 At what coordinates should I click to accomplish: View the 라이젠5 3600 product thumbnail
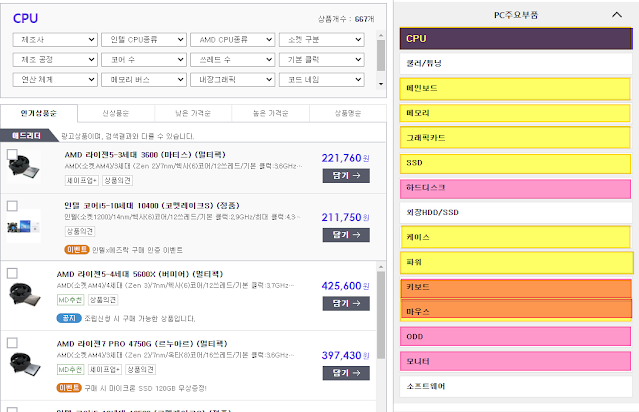click(24, 167)
